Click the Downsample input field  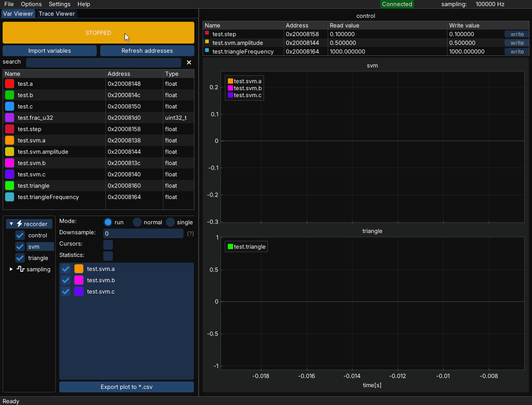(x=143, y=234)
